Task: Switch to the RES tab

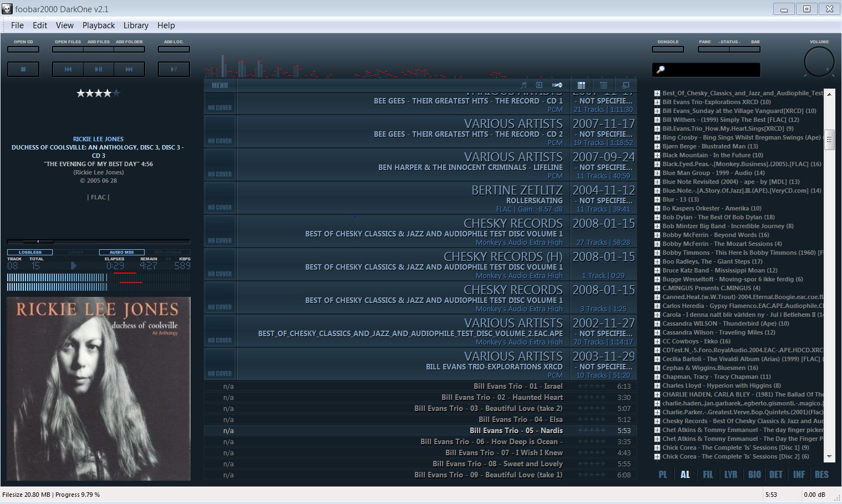Action: [x=822, y=475]
